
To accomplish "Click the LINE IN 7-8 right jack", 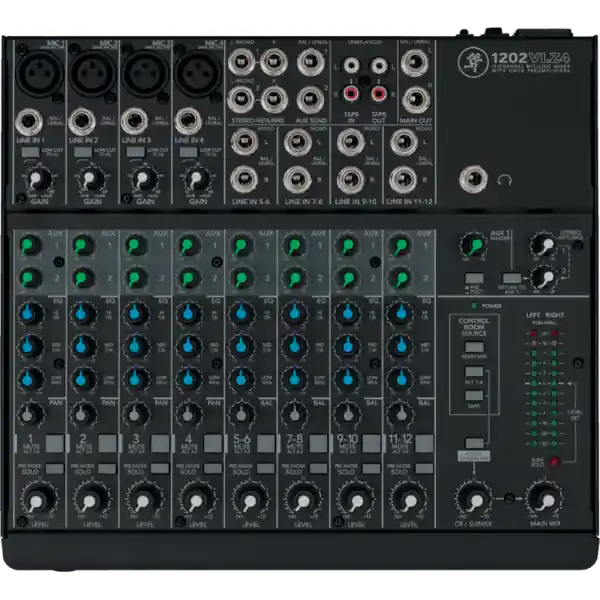I will 297,179.
